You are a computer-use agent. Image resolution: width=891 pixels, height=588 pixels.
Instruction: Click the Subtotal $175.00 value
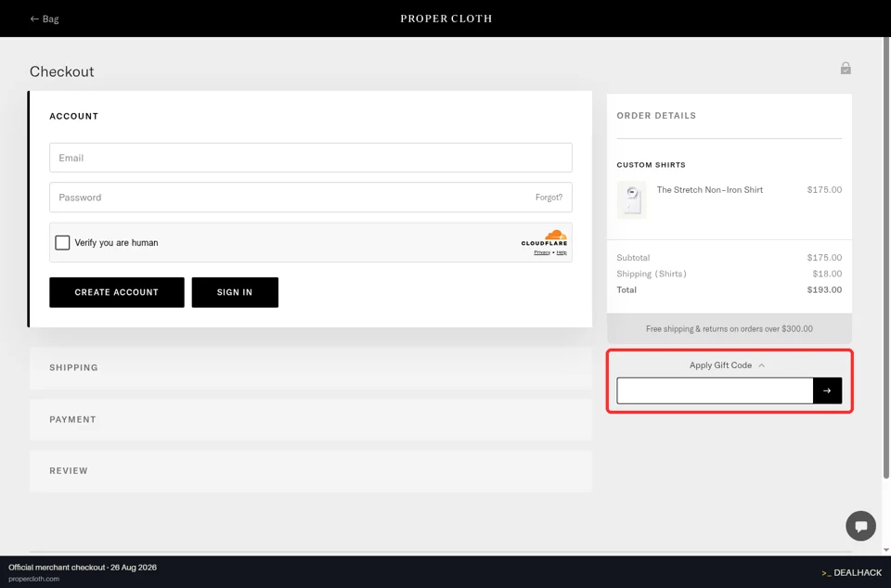point(824,258)
